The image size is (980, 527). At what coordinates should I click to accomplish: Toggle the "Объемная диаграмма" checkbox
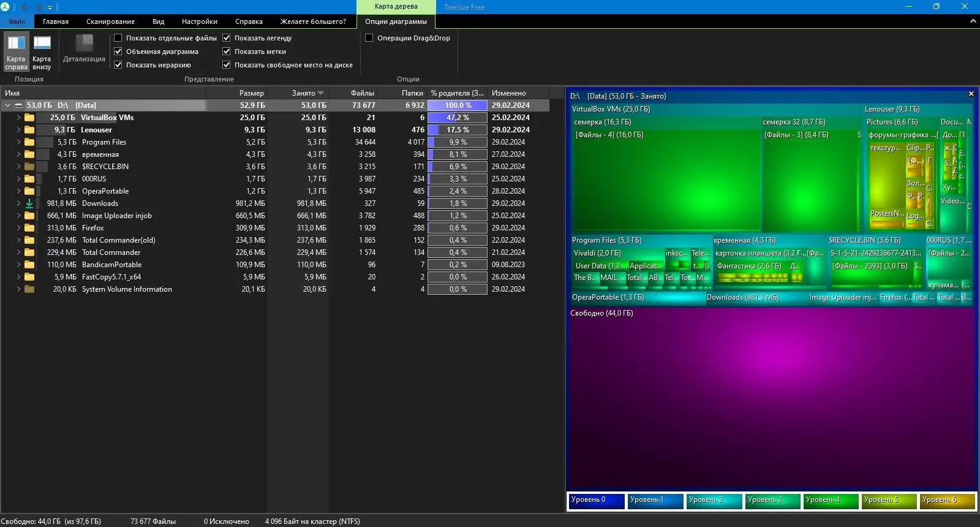pos(118,51)
